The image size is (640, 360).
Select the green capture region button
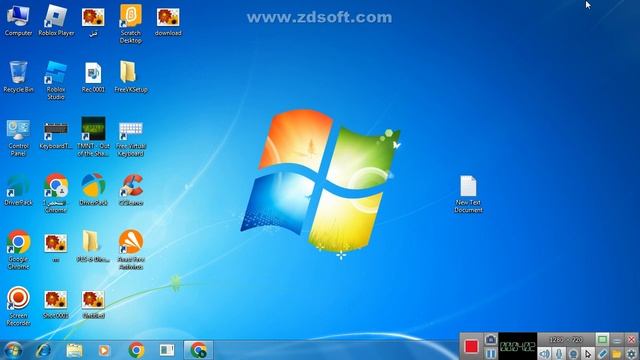coord(602,340)
